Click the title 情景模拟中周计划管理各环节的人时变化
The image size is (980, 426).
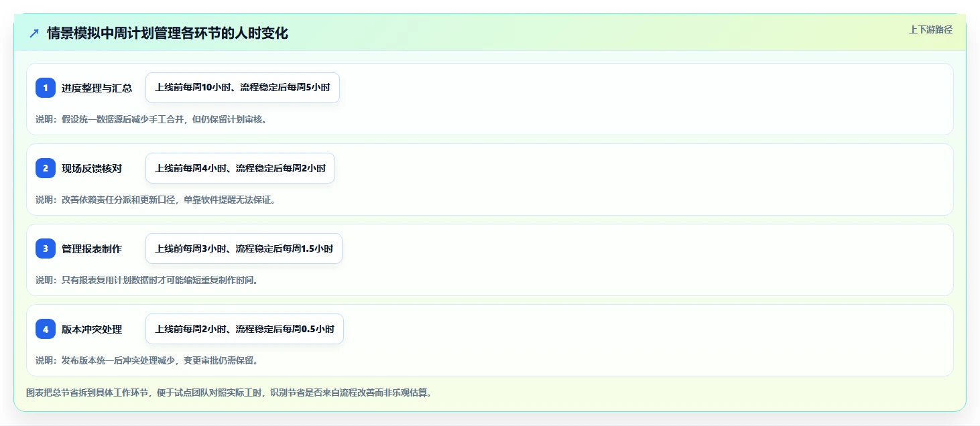pyautogui.click(x=168, y=33)
